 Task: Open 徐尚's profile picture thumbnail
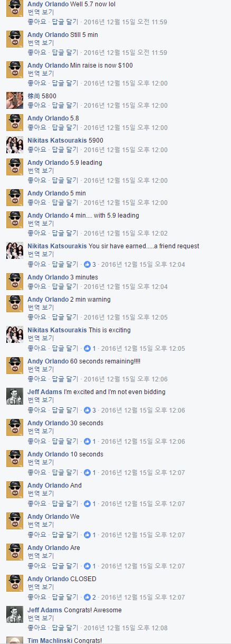point(15,100)
